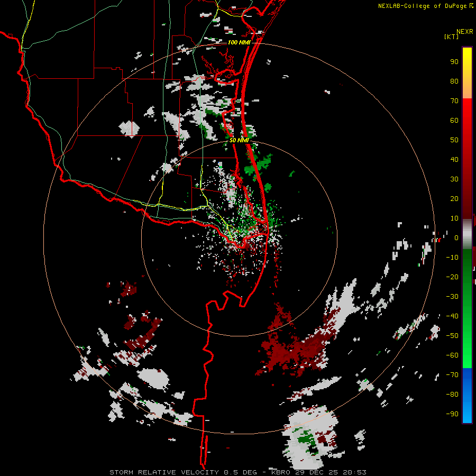The width and height of the screenshot is (476, 476).
Task: Click the 10 value on velocity scale
Action: pos(454,218)
